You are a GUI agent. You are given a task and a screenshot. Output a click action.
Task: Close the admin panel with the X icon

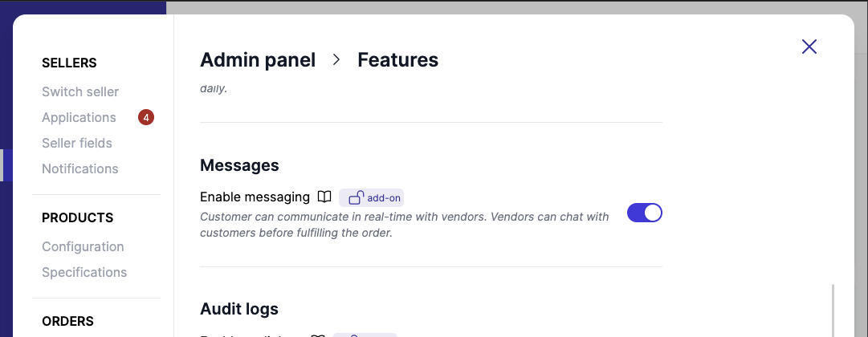(809, 47)
